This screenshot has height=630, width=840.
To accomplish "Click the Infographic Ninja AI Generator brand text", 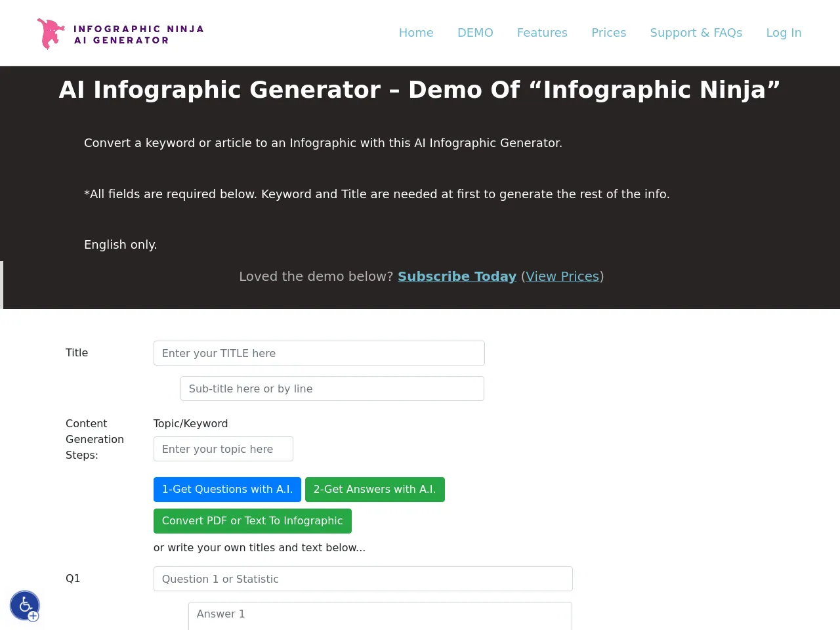I will (138, 34).
